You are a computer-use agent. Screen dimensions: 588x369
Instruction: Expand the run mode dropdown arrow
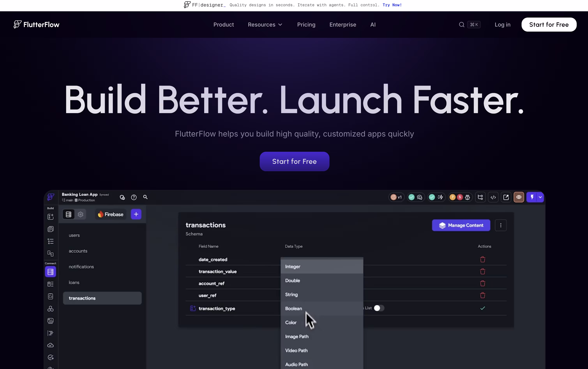pos(540,197)
